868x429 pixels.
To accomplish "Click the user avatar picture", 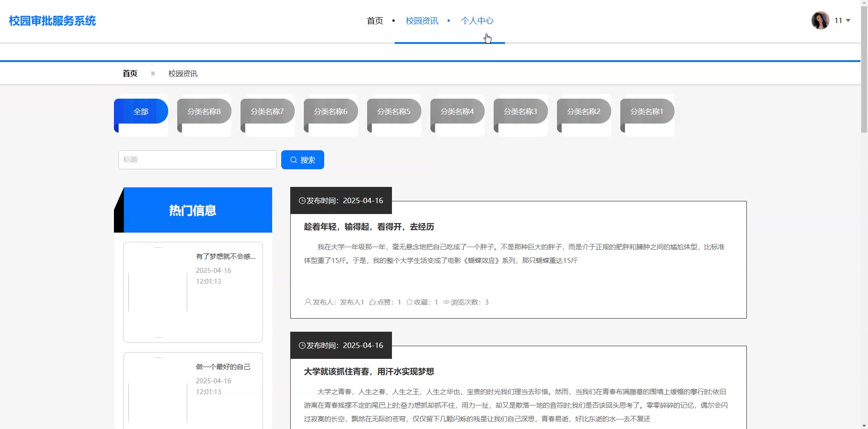I will point(820,20).
